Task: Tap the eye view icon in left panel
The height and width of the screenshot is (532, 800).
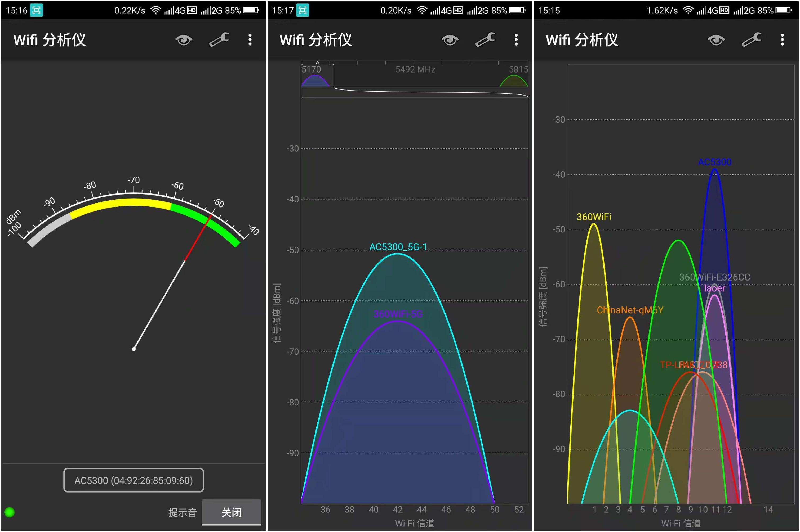Action: pyautogui.click(x=184, y=40)
